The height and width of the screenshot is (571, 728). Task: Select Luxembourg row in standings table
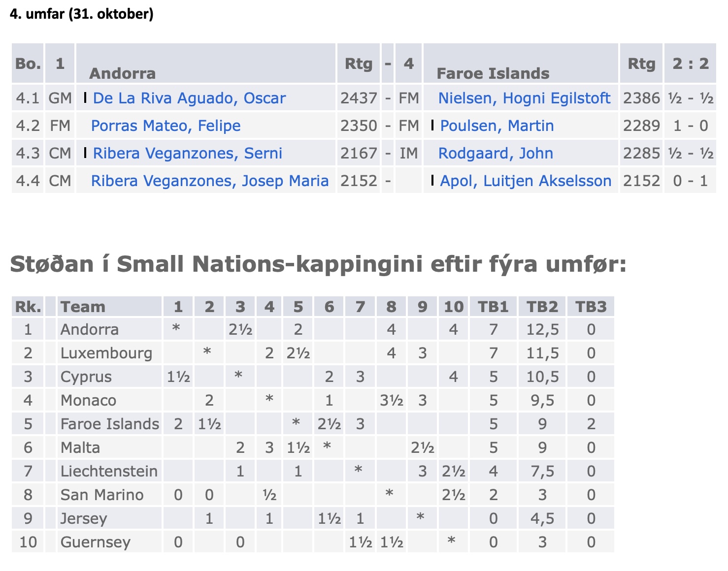(106, 353)
